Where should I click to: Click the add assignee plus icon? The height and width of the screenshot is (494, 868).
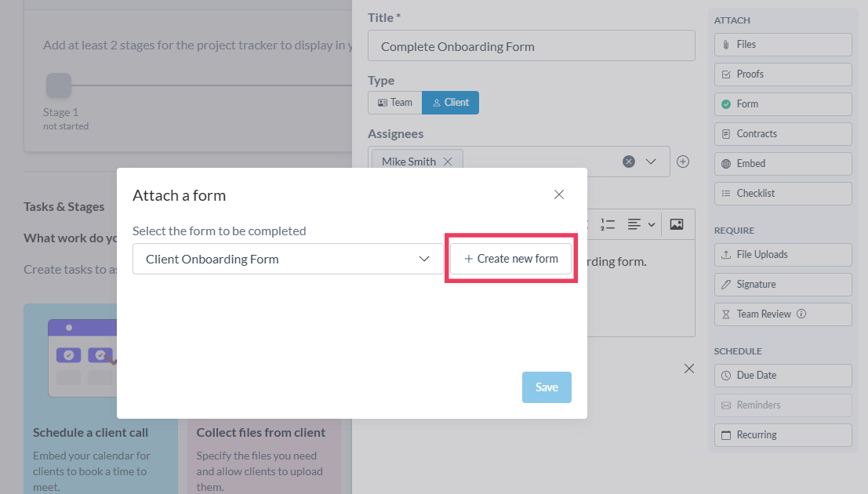(683, 162)
